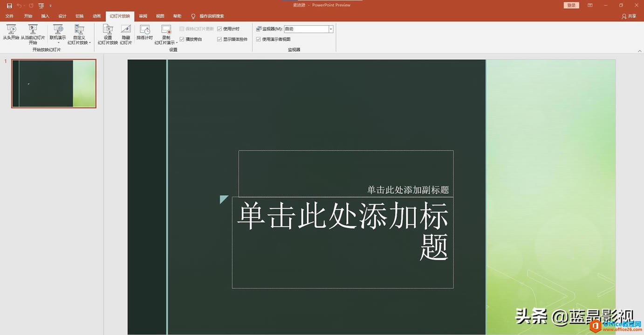Click the 登录 sign-in button

[571, 5]
